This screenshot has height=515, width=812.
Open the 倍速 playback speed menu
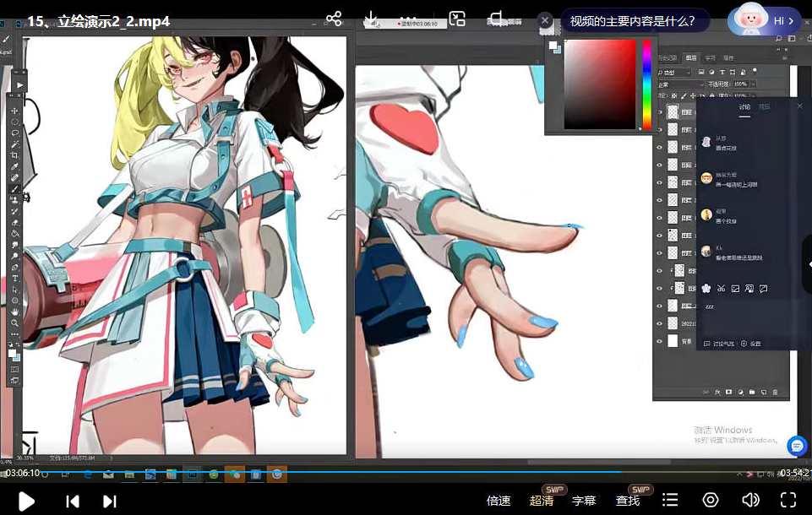[x=499, y=501]
